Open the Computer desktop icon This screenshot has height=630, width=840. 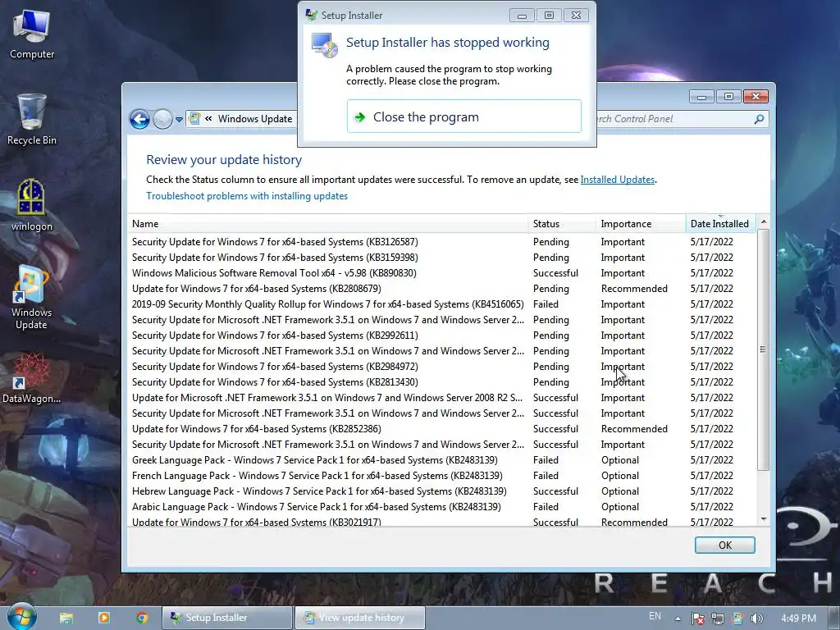(32, 34)
